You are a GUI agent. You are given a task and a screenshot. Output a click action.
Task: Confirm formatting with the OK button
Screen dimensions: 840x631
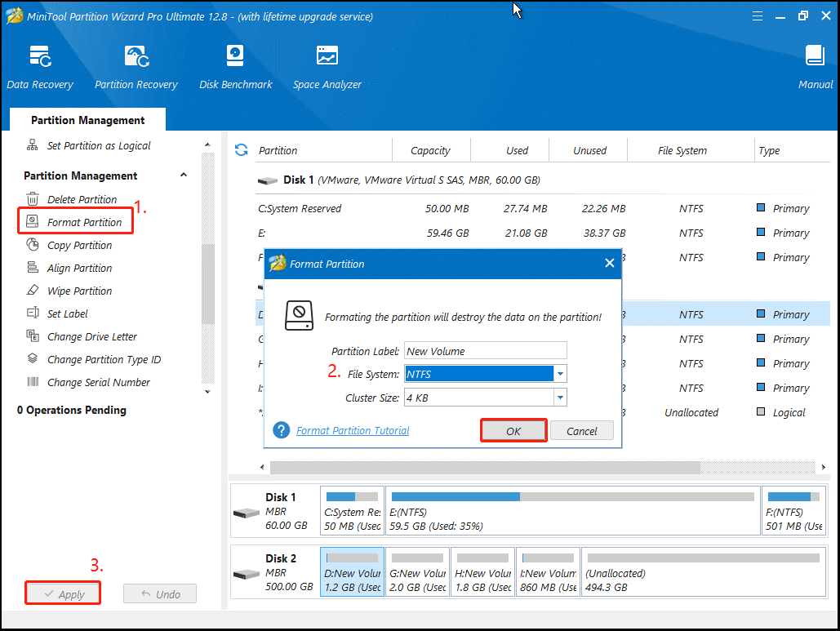(x=513, y=431)
